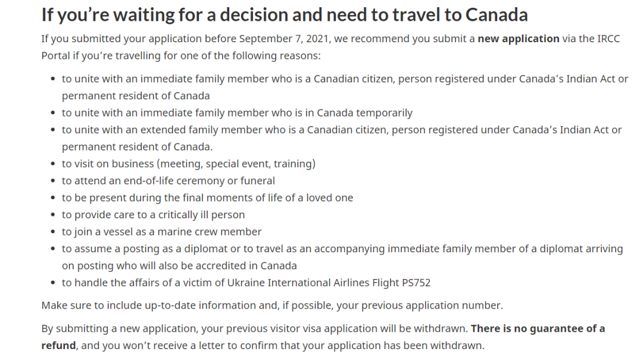This screenshot has height=364, width=643.
Task: Click the bold 'There is no guarantee of a refund' text
Action: coord(538,328)
